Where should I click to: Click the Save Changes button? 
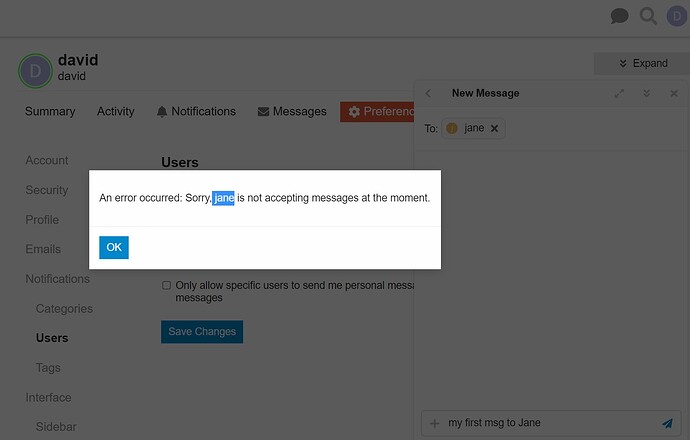pyautogui.click(x=202, y=331)
